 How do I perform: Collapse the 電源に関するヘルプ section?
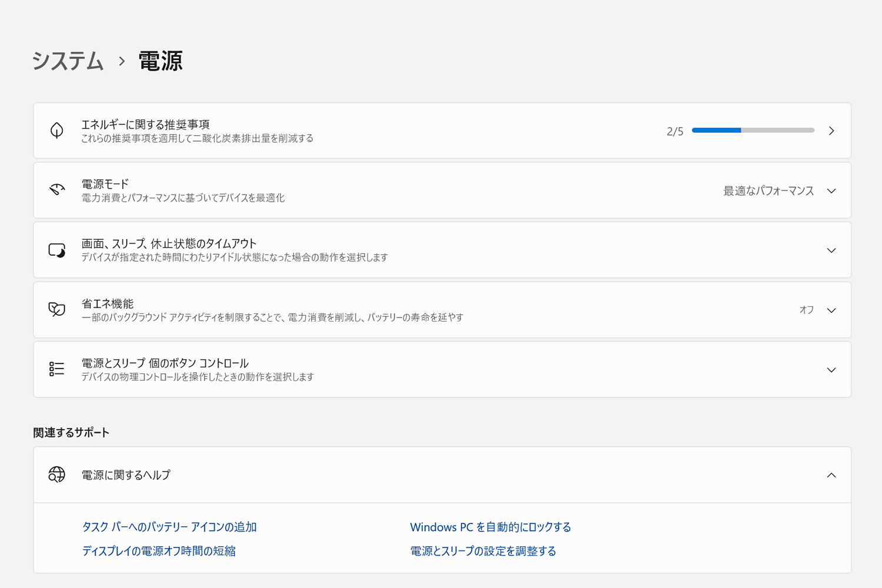(831, 475)
